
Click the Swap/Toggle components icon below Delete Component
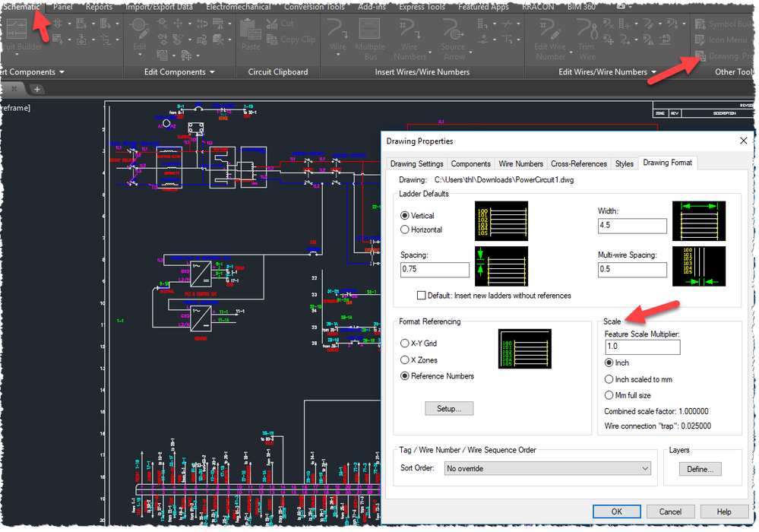(x=163, y=40)
